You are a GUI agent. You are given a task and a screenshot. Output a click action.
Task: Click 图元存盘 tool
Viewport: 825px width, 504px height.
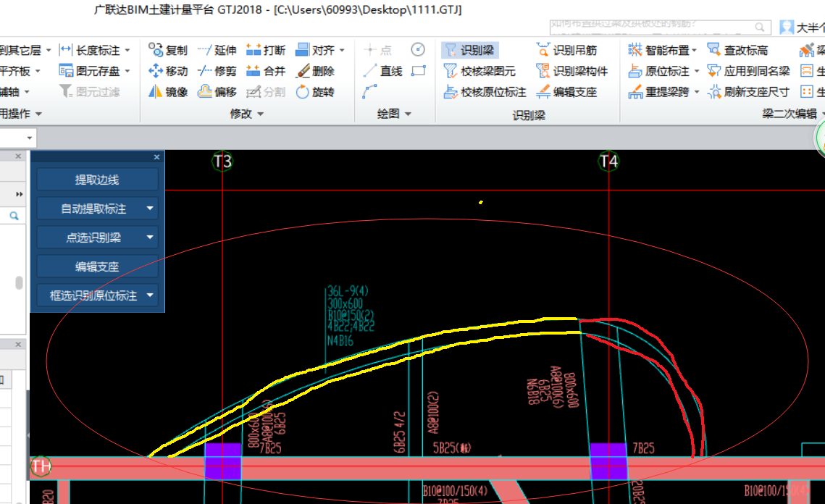click(x=89, y=71)
